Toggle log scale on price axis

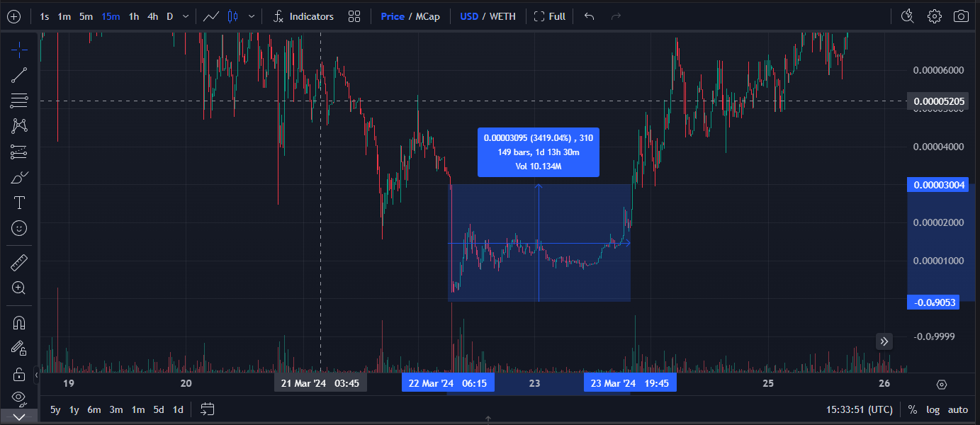pyautogui.click(x=933, y=409)
